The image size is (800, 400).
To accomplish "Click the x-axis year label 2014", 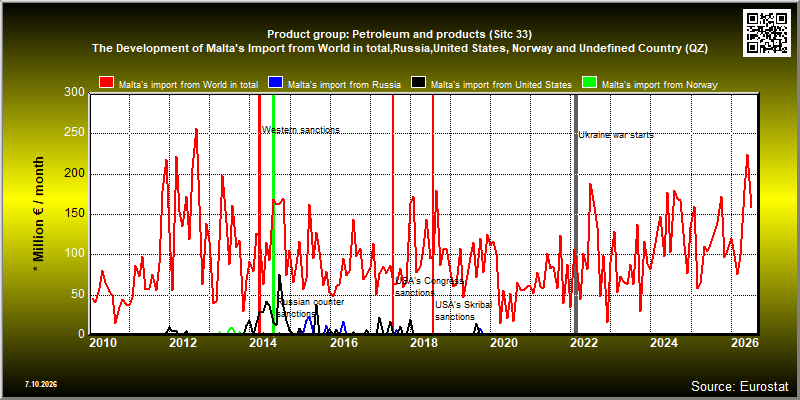I will [x=263, y=342].
